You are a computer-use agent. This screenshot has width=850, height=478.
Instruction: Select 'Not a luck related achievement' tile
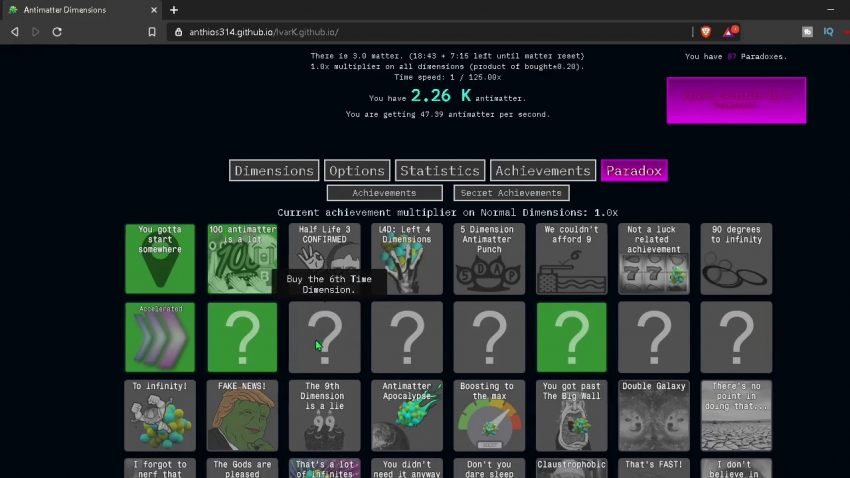coord(654,259)
